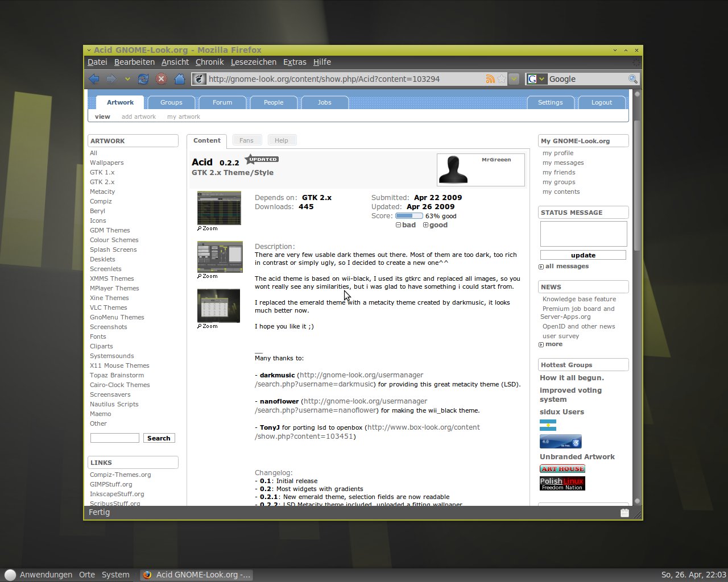The image size is (728, 582).
Task: Open the Chronik menu
Action: (x=210, y=62)
